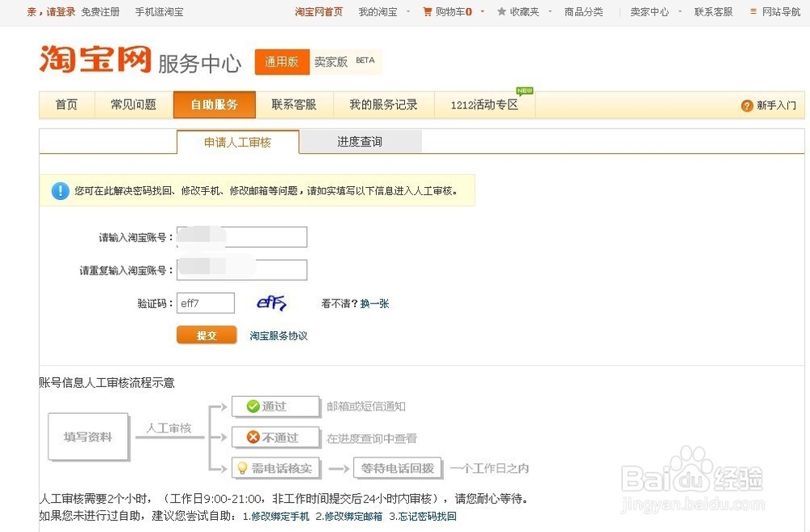
Task: Click the green checkmark 通过 icon
Action: tap(253, 406)
